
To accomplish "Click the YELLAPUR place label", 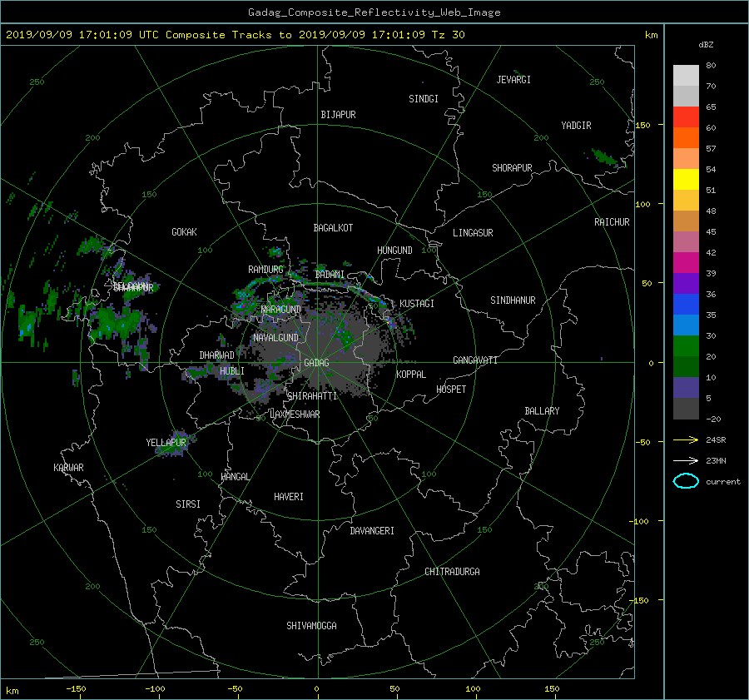I will [166, 443].
